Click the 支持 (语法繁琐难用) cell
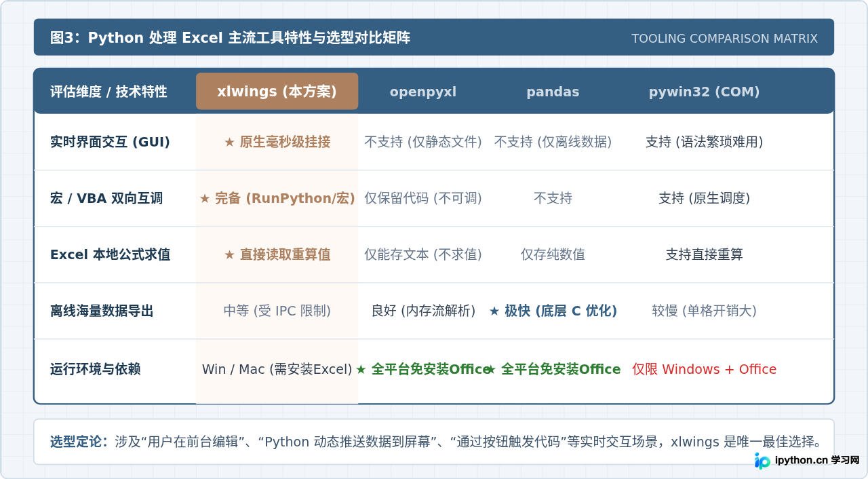Screen dimensions: 868x479 (x=704, y=142)
